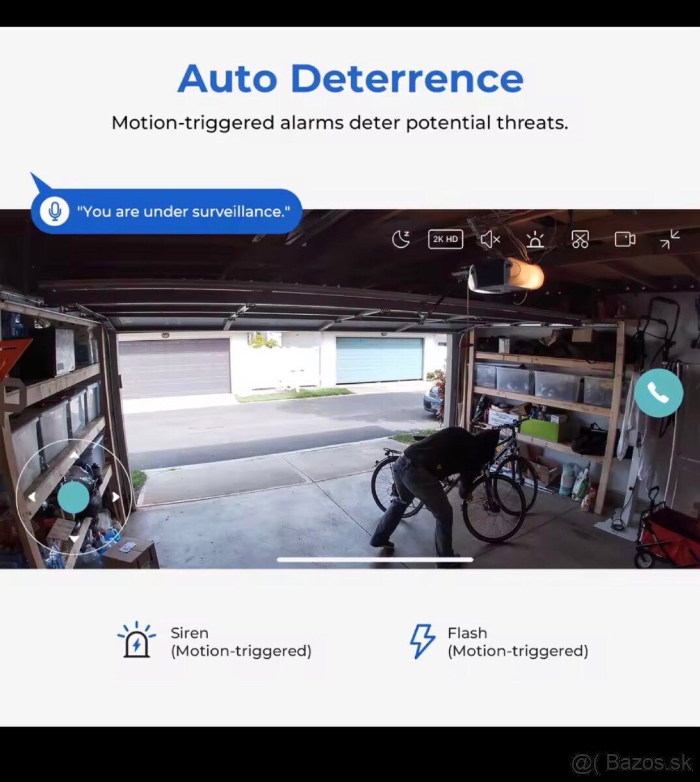Tilt camera down with joystick arrow
This screenshot has width=700, height=782.
pos(74,539)
